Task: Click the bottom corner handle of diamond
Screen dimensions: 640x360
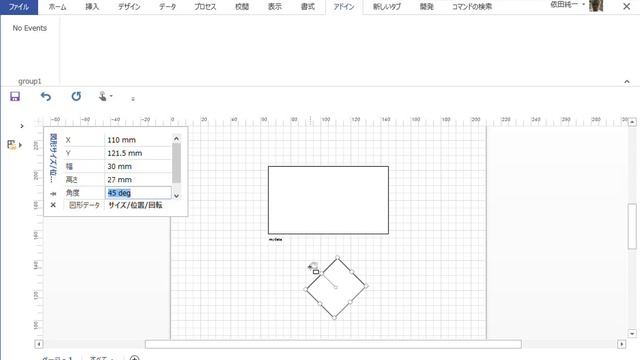Action: pyautogui.click(x=334, y=318)
